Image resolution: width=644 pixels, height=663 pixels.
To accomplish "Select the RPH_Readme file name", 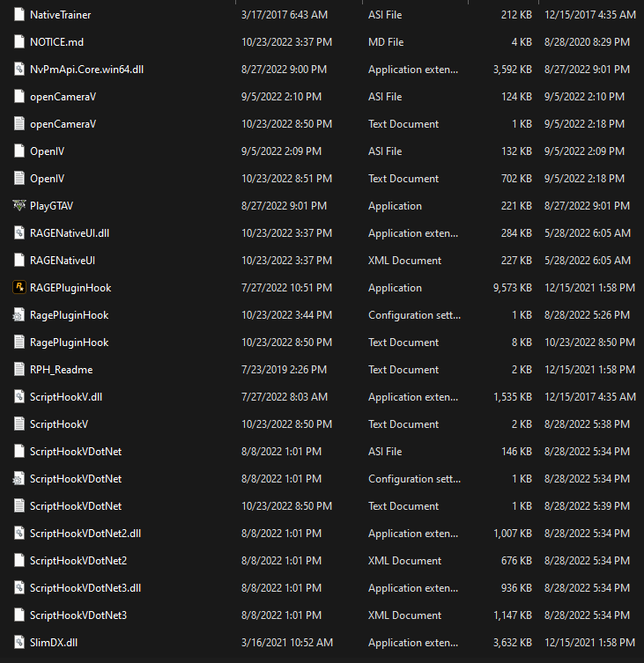I will coord(61,370).
